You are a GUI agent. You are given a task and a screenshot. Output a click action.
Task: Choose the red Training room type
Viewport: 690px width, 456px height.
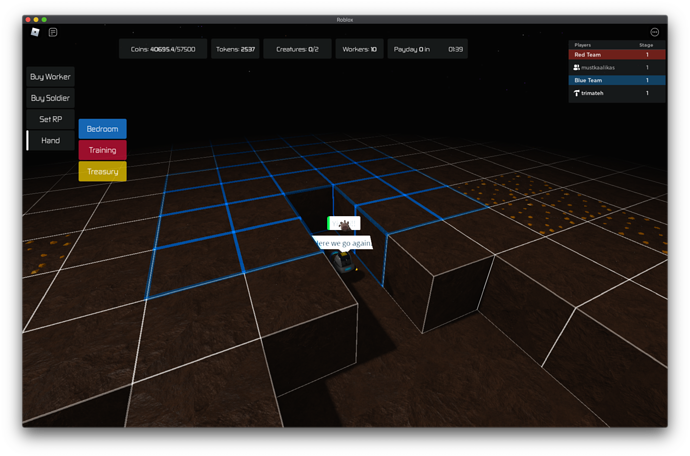click(103, 150)
